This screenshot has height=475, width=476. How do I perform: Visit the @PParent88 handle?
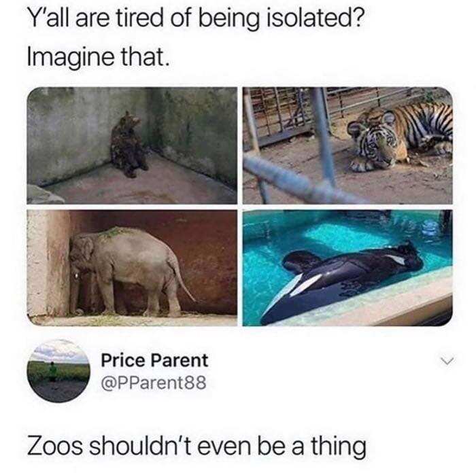pyautogui.click(x=154, y=383)
